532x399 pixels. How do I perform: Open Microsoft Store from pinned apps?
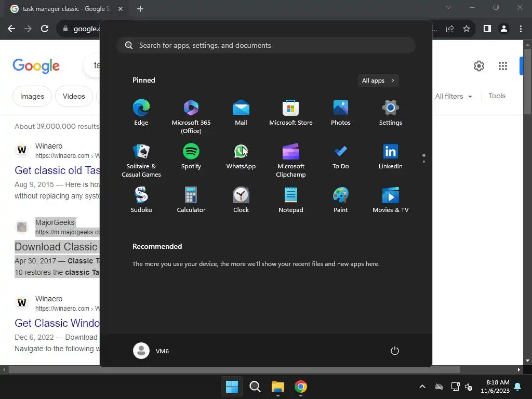(x=291, y=113)
